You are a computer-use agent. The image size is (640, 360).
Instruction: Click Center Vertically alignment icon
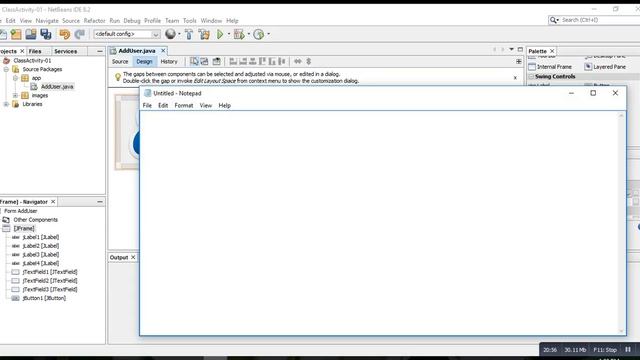coord(282,62)
